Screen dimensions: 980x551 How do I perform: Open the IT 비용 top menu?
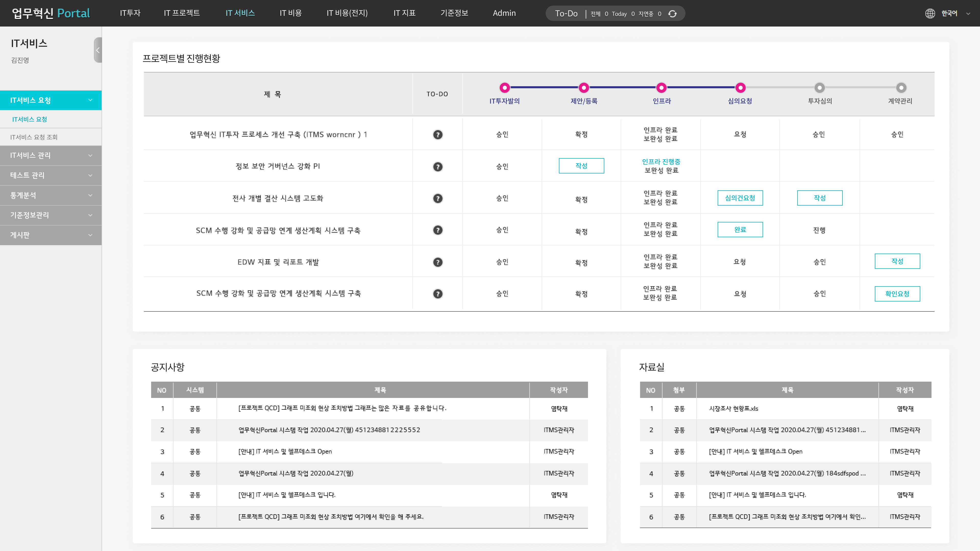point(291,13)
